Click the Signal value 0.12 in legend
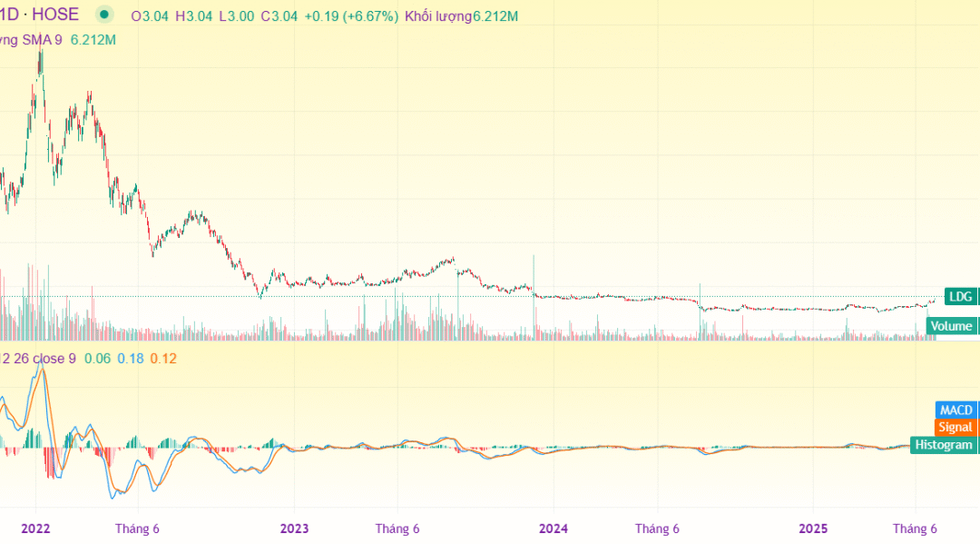The width and height of the screenshot is (980, 544). pyautogui.click(x=163, y=359)
